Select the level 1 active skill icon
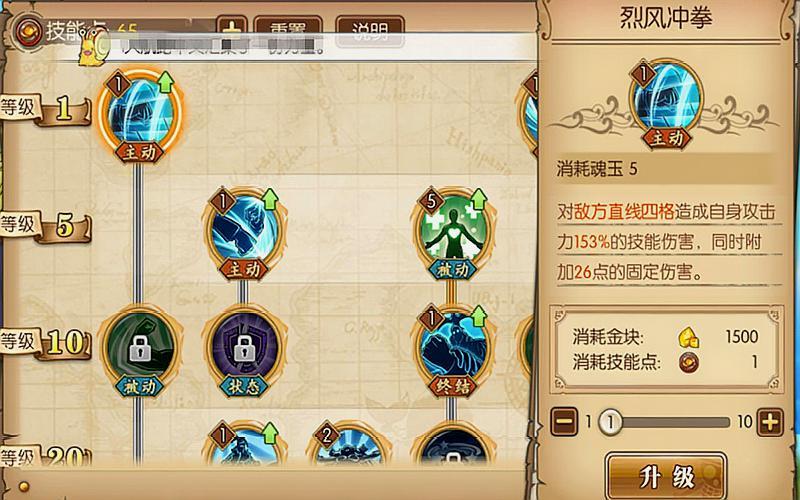 point(140,115)
